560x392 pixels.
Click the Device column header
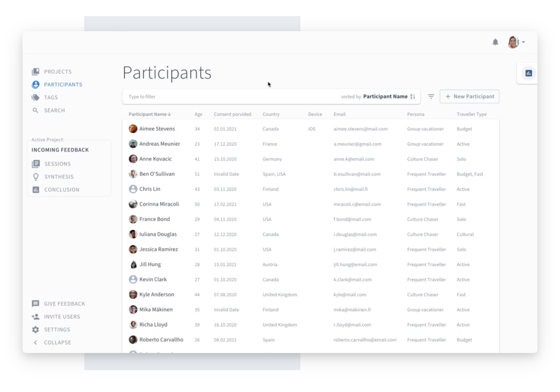(x=315, y=114)
